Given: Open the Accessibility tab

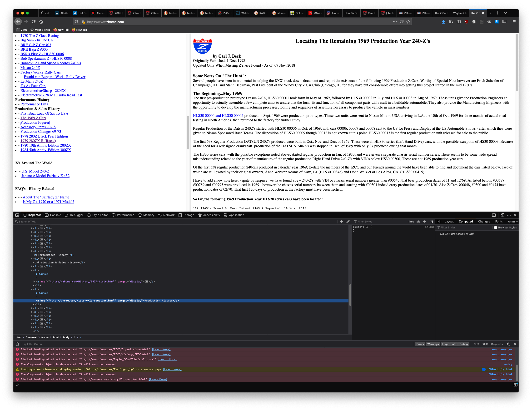Looking at the screenshot, I should [209, 215].
